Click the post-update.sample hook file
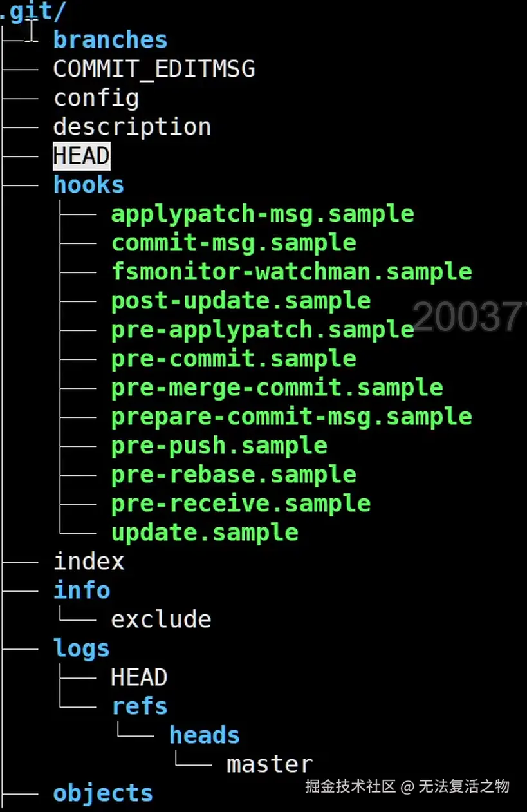The height and width of the screenshot is (812, 527). 241,301
